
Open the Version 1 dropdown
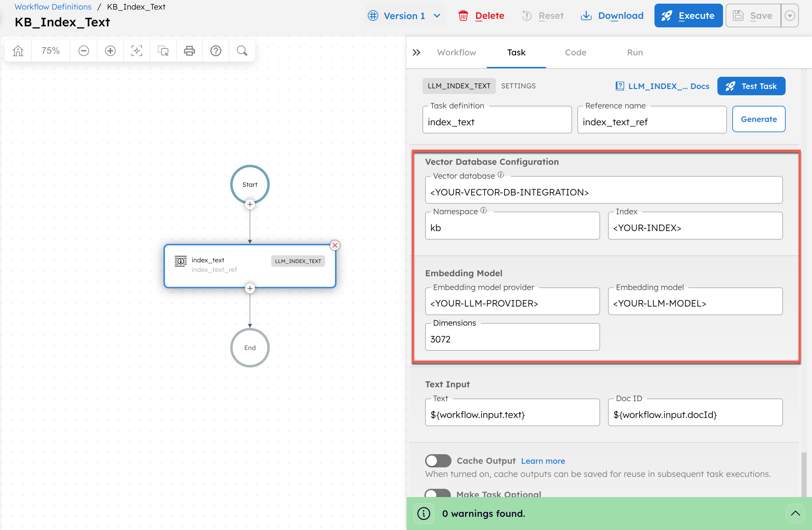pos(405,15)
